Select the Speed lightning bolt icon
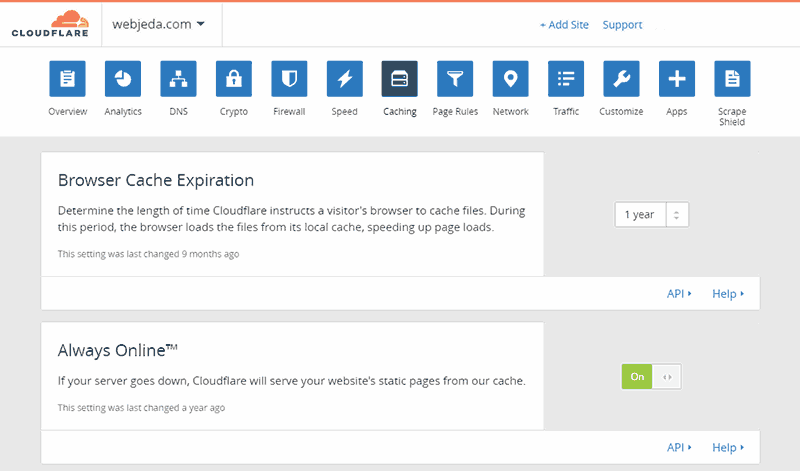The width and height of the screenshot is (800, 471). point(345,79)
